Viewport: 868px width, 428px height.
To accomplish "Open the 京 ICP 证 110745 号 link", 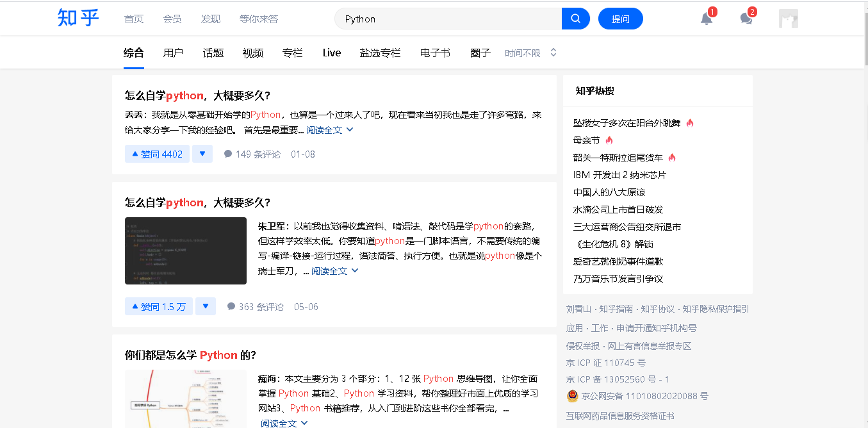I will [606, 363].
